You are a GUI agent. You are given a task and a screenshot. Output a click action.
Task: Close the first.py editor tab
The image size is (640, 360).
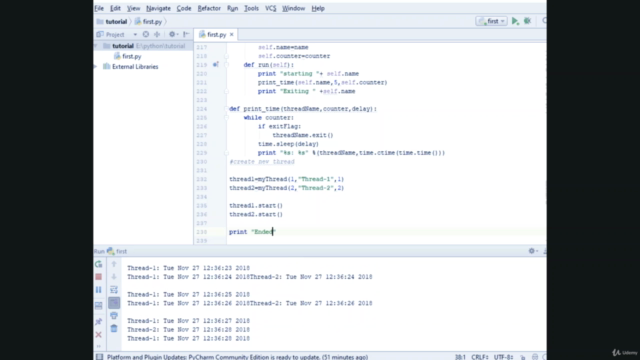231,35
